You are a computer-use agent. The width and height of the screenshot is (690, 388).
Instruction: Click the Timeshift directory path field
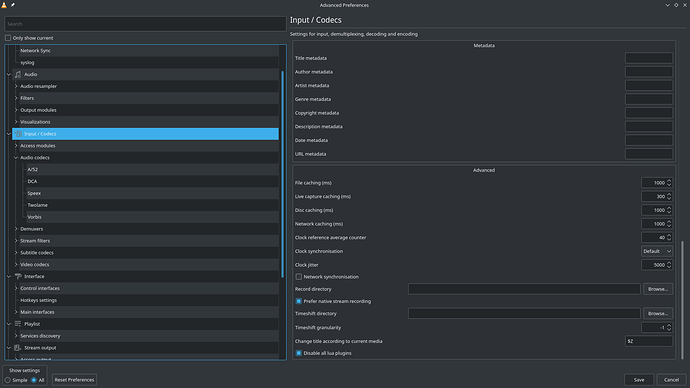click(524, 314)
